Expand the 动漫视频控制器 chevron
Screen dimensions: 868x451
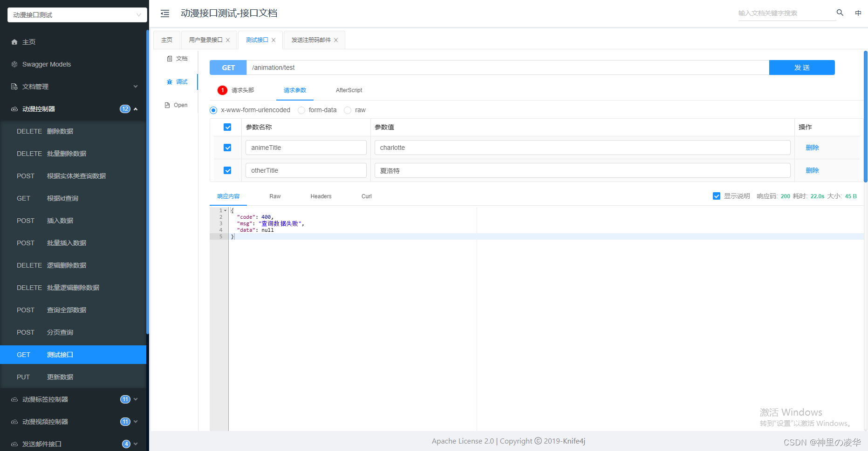(x=136, y=422)
